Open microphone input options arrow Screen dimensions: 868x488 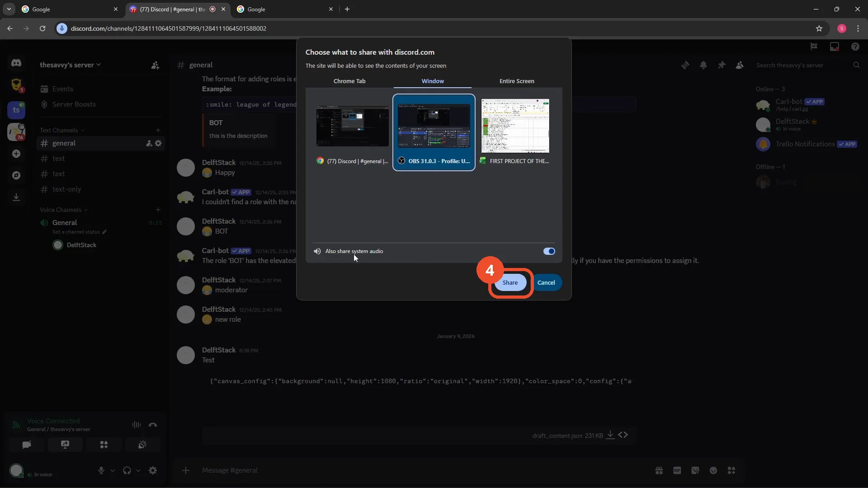[x=113, y=470]
